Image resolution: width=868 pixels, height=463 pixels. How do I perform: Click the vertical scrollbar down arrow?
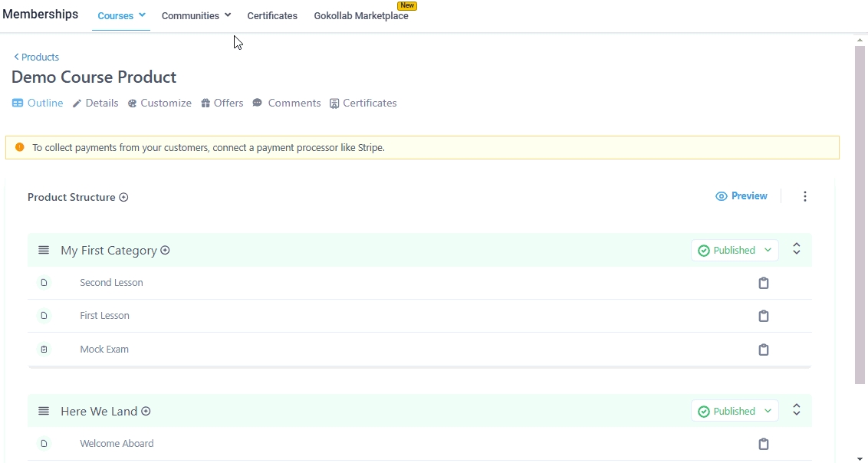(x=860, y=458)
